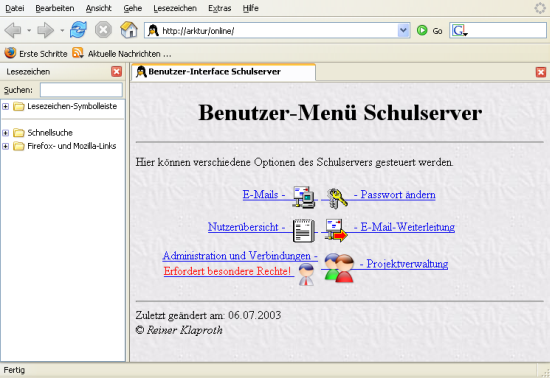Viewport: 550px width, 378px height.
Task: Open the Nutzerübersicht link
Action: tap(246, 227)
